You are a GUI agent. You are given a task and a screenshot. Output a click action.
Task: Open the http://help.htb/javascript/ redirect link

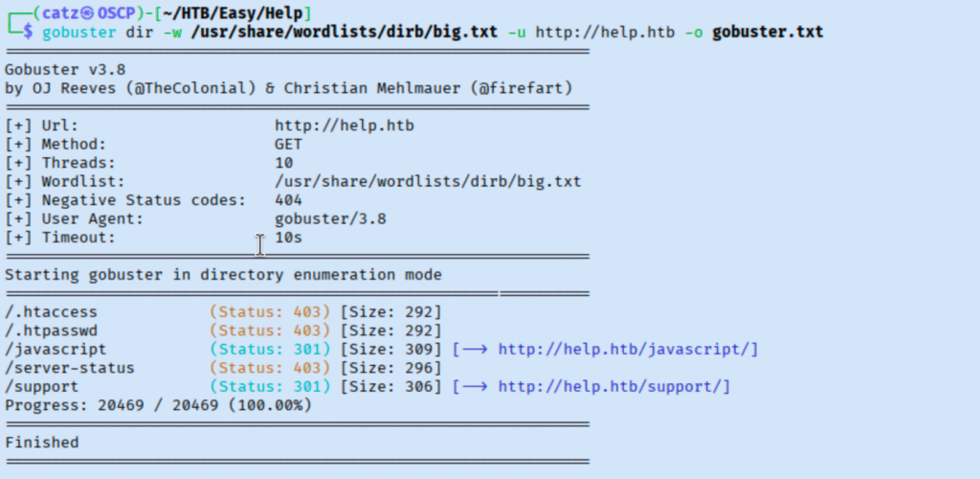(629, 350)
